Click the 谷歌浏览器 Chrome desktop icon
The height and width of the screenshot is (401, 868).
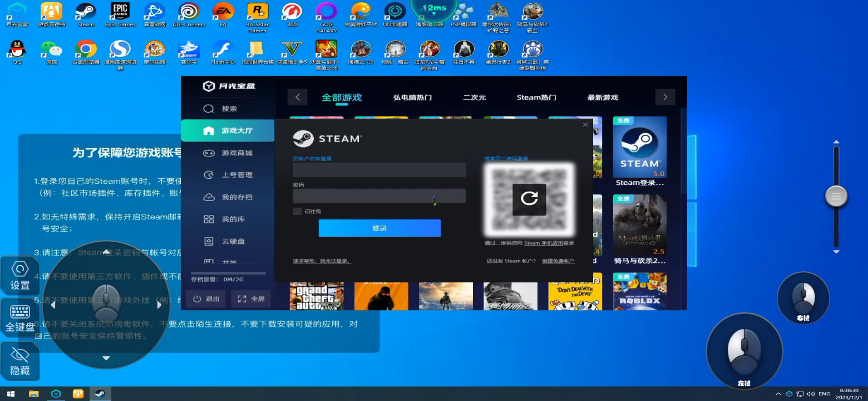(x=86, y=50)
